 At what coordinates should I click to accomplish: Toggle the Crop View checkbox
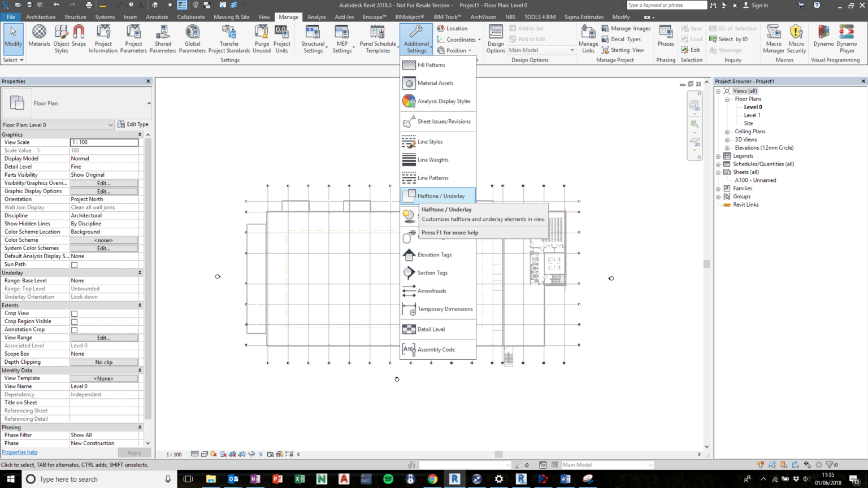click(74, 313)
